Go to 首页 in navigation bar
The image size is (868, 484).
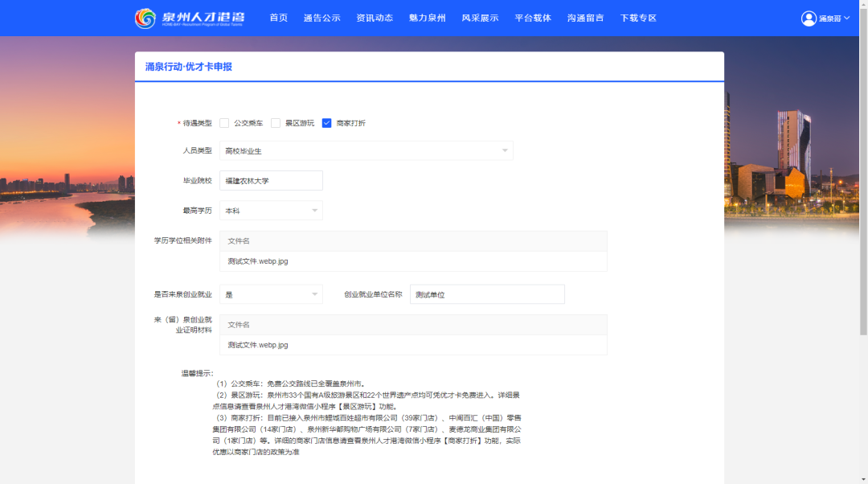coord(278,18)
